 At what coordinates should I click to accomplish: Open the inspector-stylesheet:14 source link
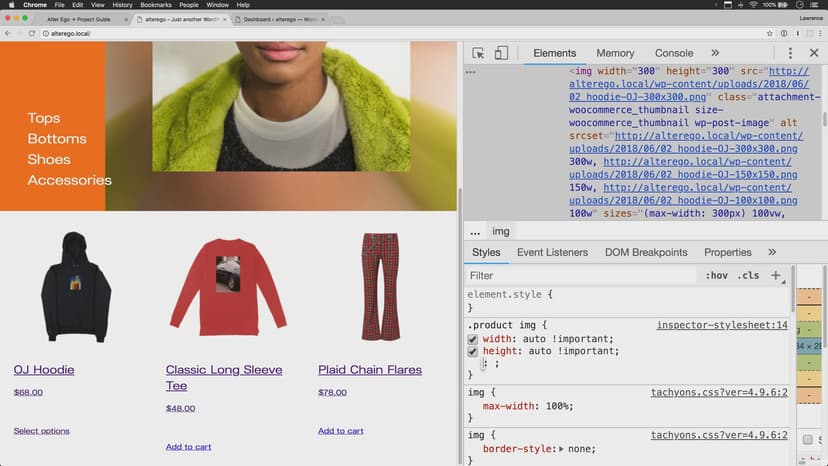721,326
